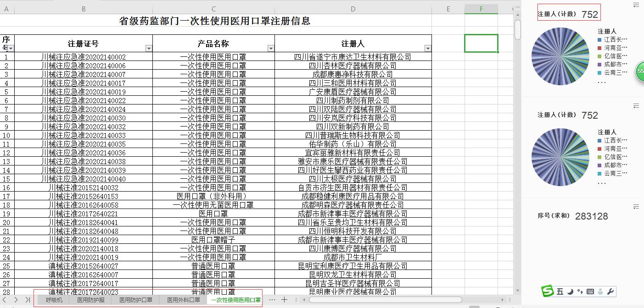The width and height of the screenshot is (644, 308).
Task: Open the 注册证号 column filter dropdown
Action: (x=148, y=49)
